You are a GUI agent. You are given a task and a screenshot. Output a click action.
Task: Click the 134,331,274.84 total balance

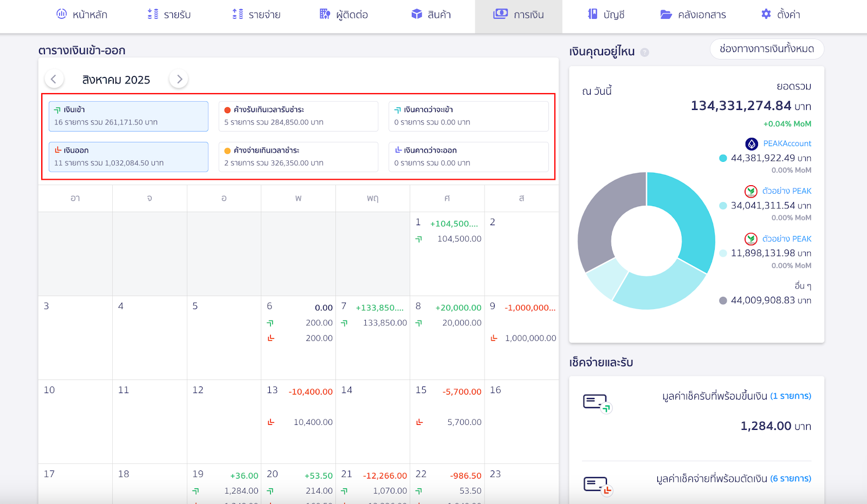pyautogui.click(x=741, y=106)
